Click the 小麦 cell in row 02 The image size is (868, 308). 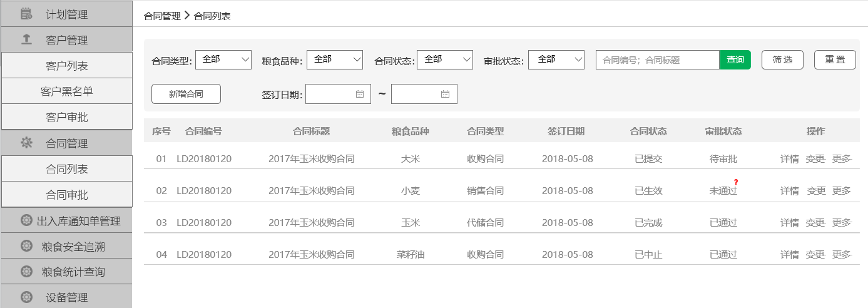tap(410, 190)
